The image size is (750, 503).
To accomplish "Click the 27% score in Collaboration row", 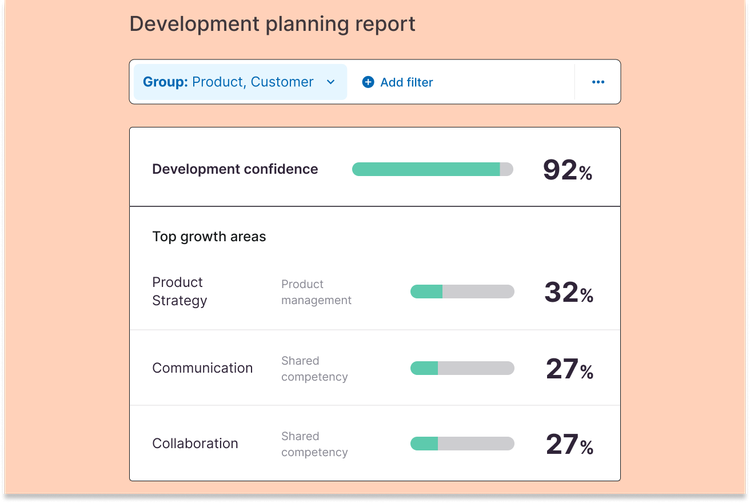I will point(569,444).
